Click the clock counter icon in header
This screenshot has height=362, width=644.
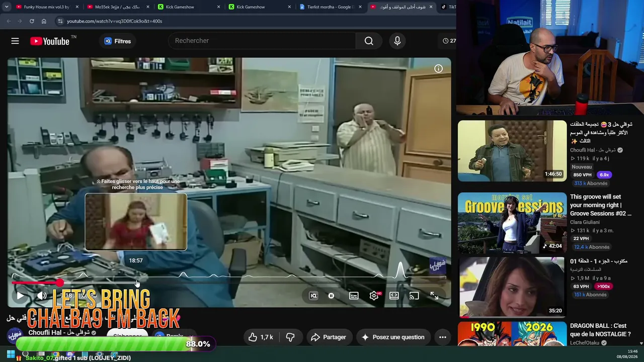click(446, 41)
